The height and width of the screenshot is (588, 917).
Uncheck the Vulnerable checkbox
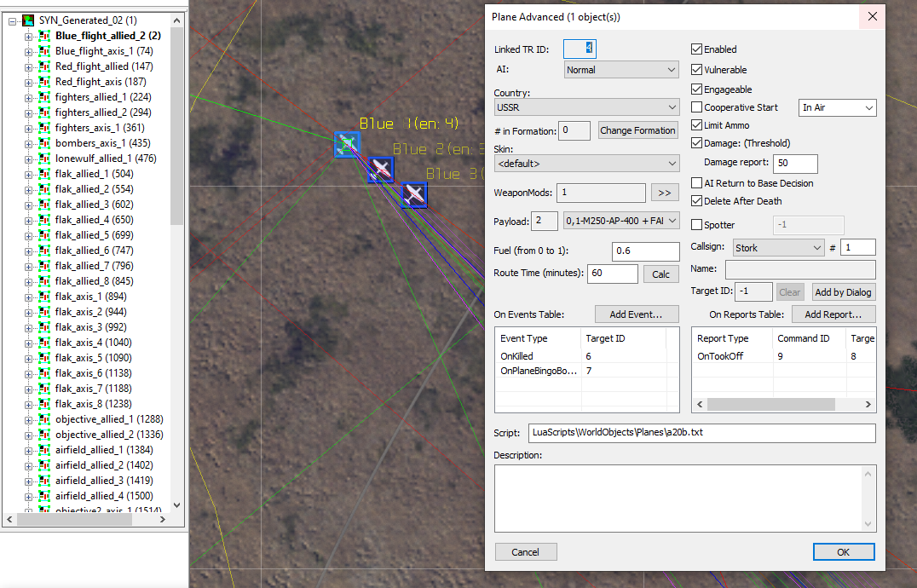[696, 70]
